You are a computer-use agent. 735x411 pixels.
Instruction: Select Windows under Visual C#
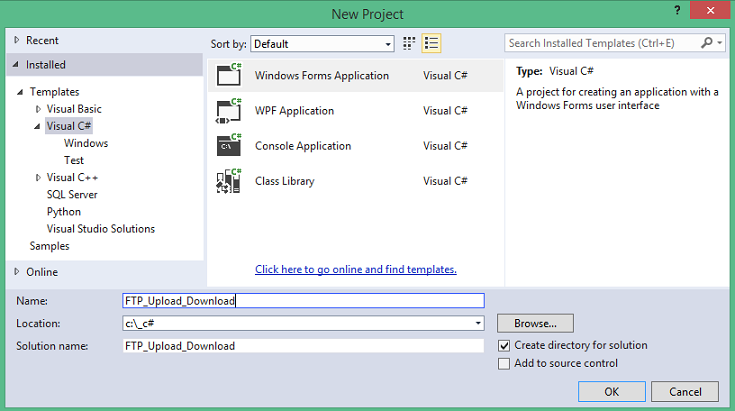coord(86,143)
